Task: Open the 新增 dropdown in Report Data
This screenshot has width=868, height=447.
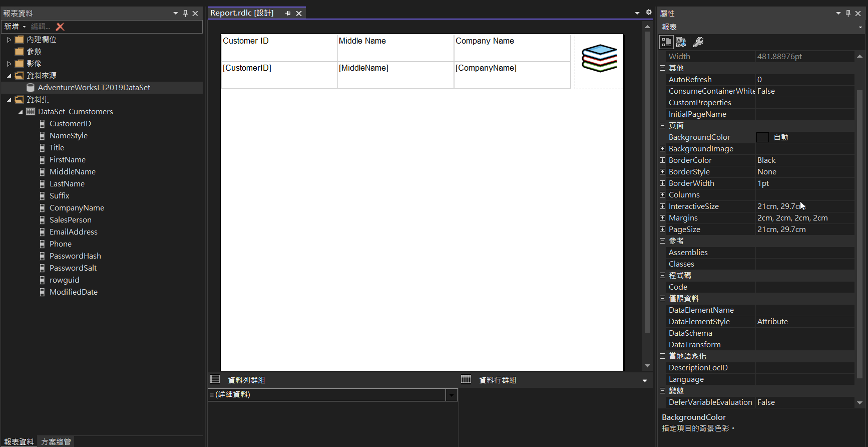Action: click(x=15, y=27)
